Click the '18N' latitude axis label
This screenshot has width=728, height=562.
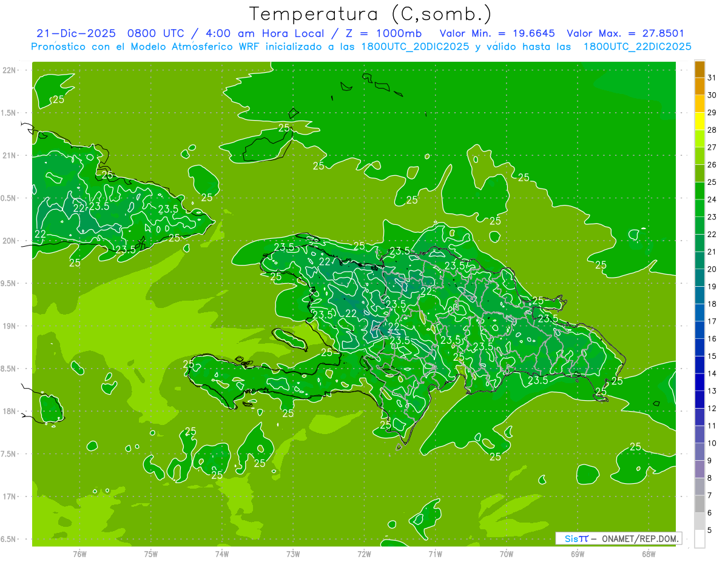click(x=9, y=411)
